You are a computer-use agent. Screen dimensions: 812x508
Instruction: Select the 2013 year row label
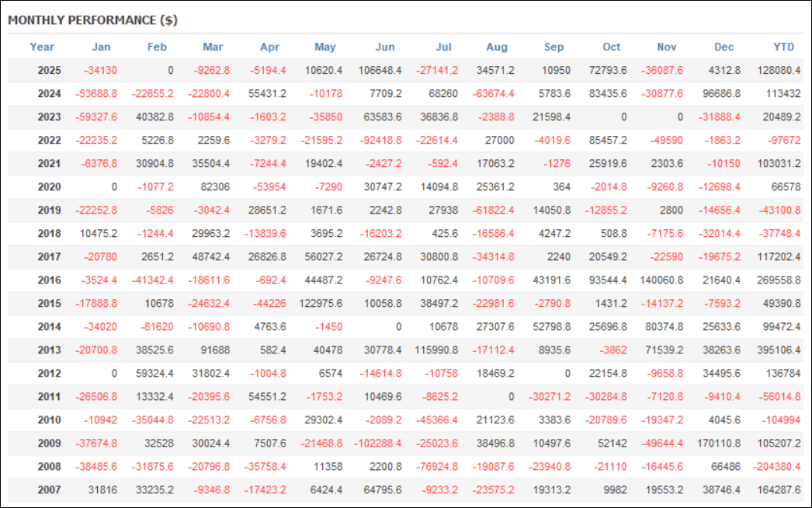click(x=50, y=350)
